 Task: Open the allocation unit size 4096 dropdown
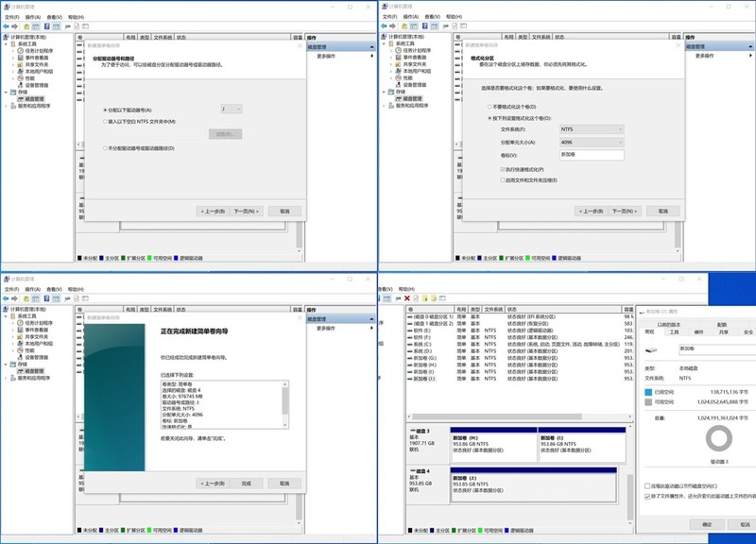pyautogui.click(x=592, y=142)
